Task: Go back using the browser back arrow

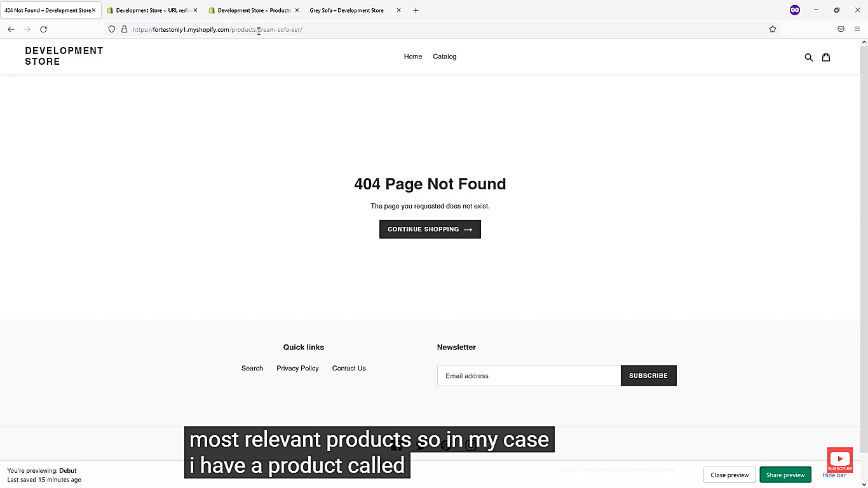Action: 11,29
